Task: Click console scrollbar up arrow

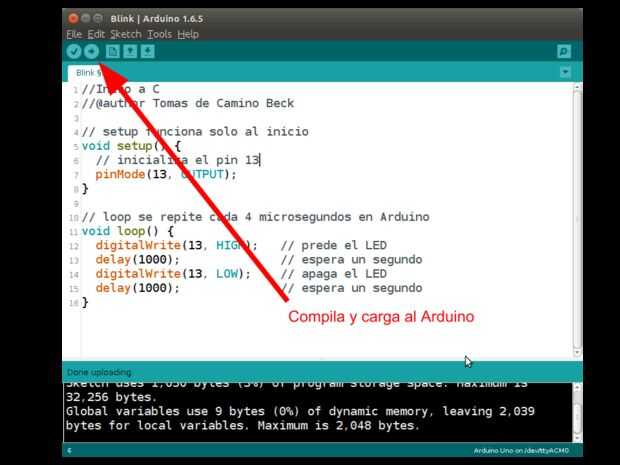Action: (577, 388)
